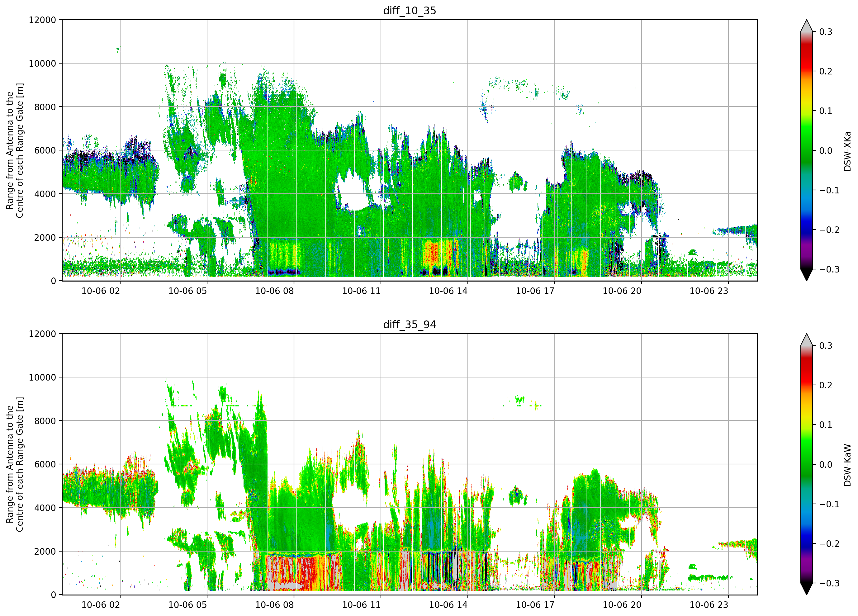Click the black lower arrow of the bottom colorbar
This screenshot has height=616, width=858.
[806, 589]
